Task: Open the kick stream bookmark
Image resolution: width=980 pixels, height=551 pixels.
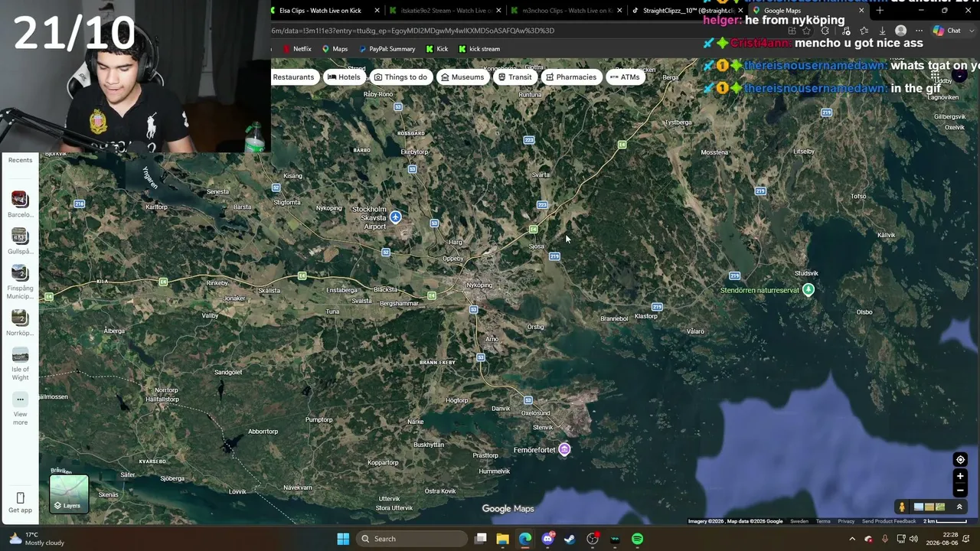Action: coord(479,49)
